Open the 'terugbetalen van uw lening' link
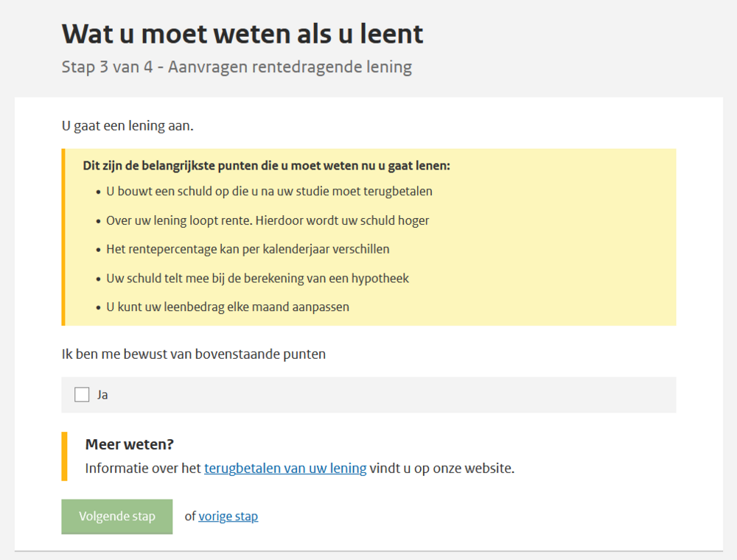737x560 pixels. [285, 469]
